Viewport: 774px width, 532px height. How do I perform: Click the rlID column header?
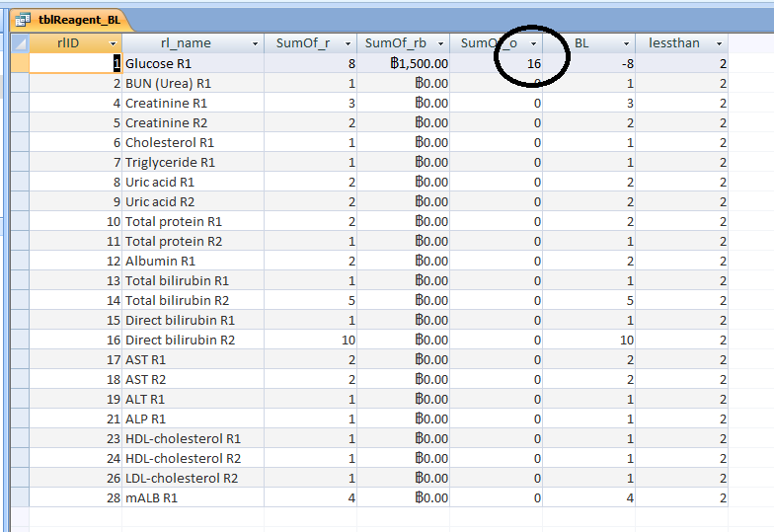point(75,43)
